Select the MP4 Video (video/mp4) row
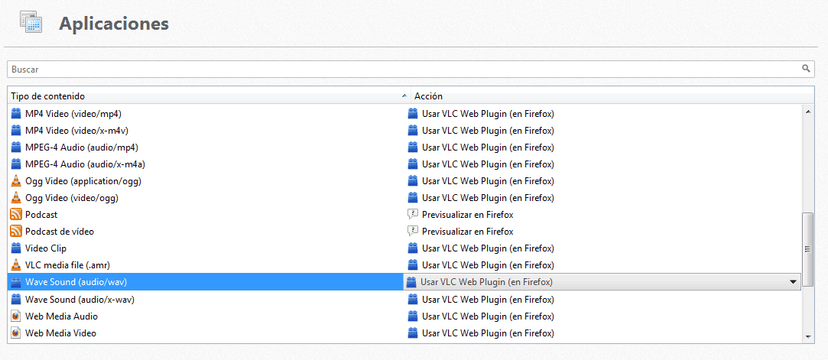Screen dimensions: 828x360 405,113
